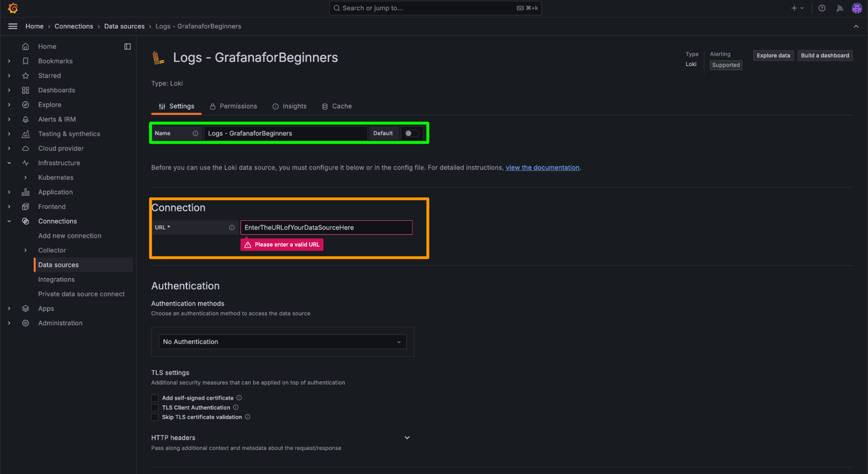The image size is (868, 474).
Task: Click the Explore data button
Action: click(x=773, y=55)
